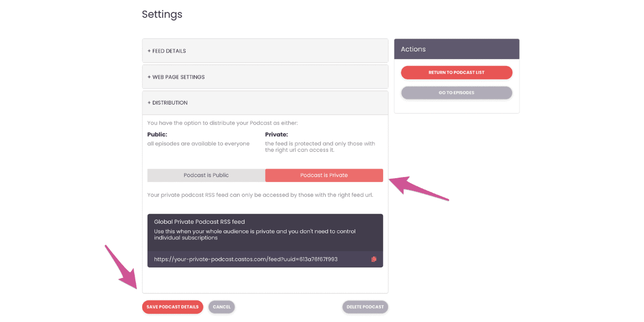644x322 pixels.
Task: Click the plus sign beside Web Page Settings
Action: (x=149, y=77)
